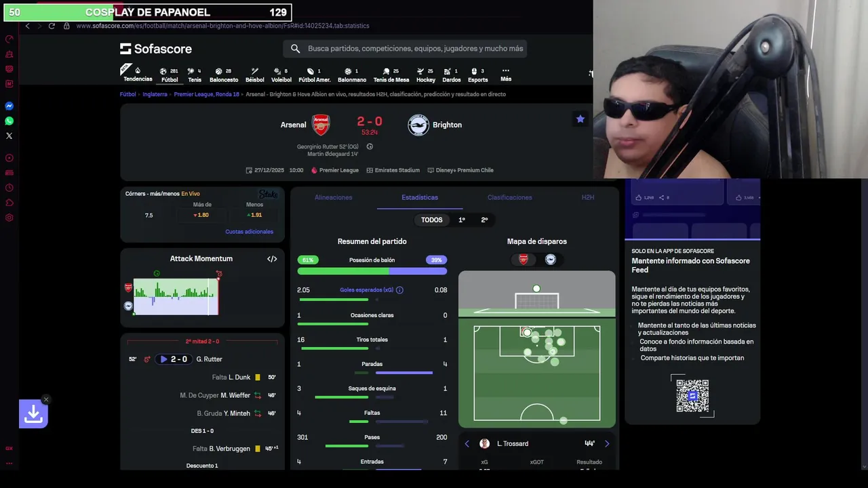Go back with browser back arrow

point(27,26)
